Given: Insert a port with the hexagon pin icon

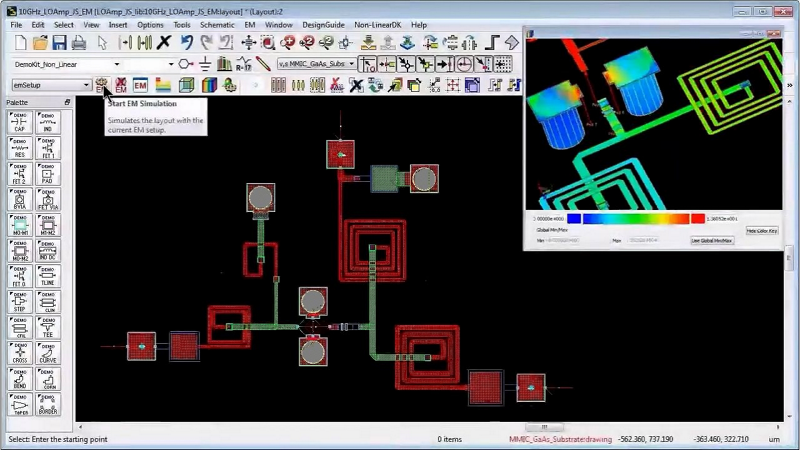Looking at the screenshot, I should coord(186,64).
